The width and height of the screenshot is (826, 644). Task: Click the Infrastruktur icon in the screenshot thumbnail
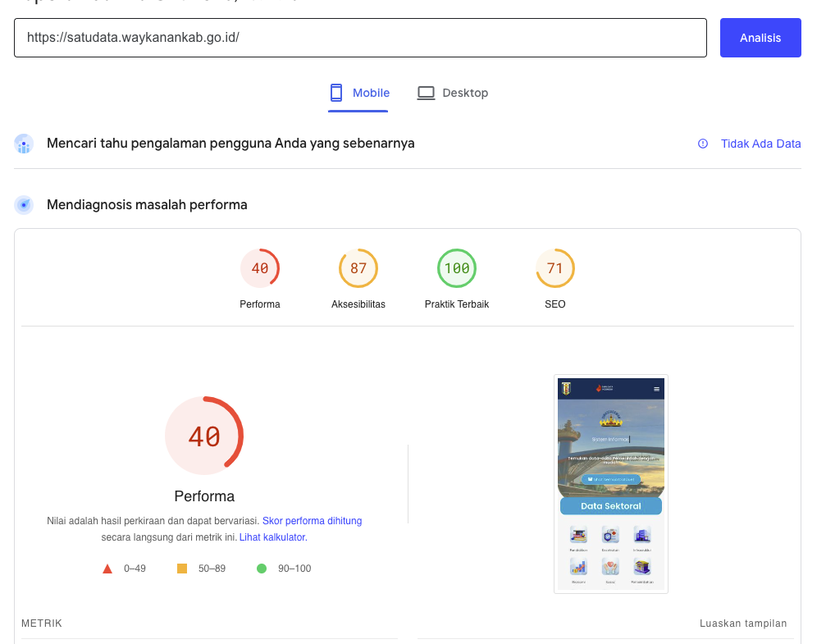[x=642, y=534]
